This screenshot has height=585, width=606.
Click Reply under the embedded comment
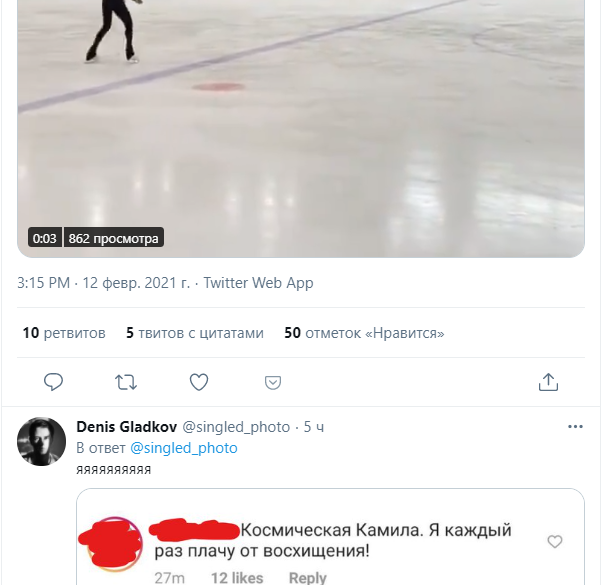pyautogui.click(x=307, y=577)
